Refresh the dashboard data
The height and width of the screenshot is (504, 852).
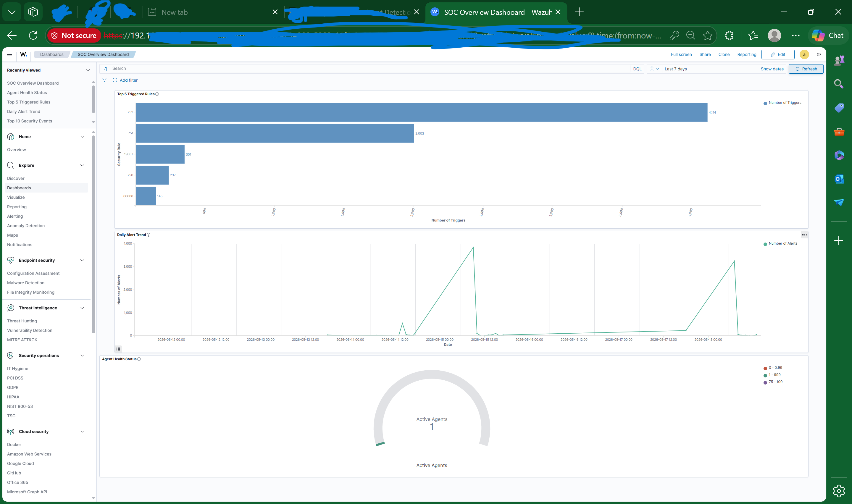click(x=806, y=69)
